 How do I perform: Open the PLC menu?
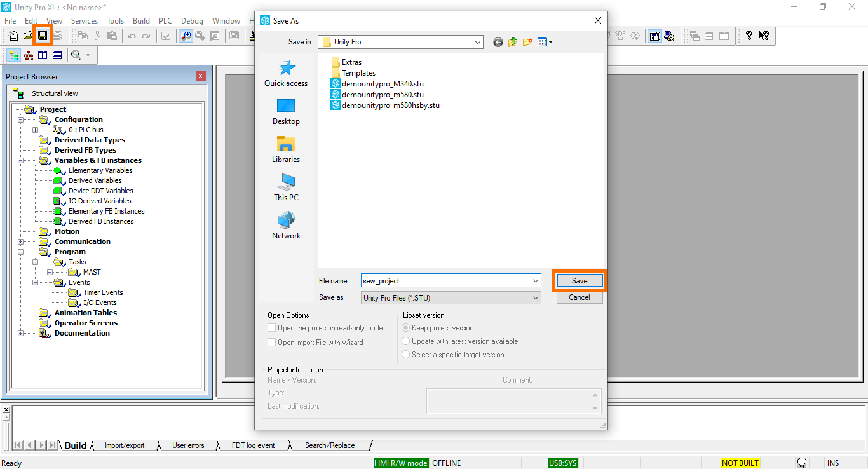click(165, 20)
